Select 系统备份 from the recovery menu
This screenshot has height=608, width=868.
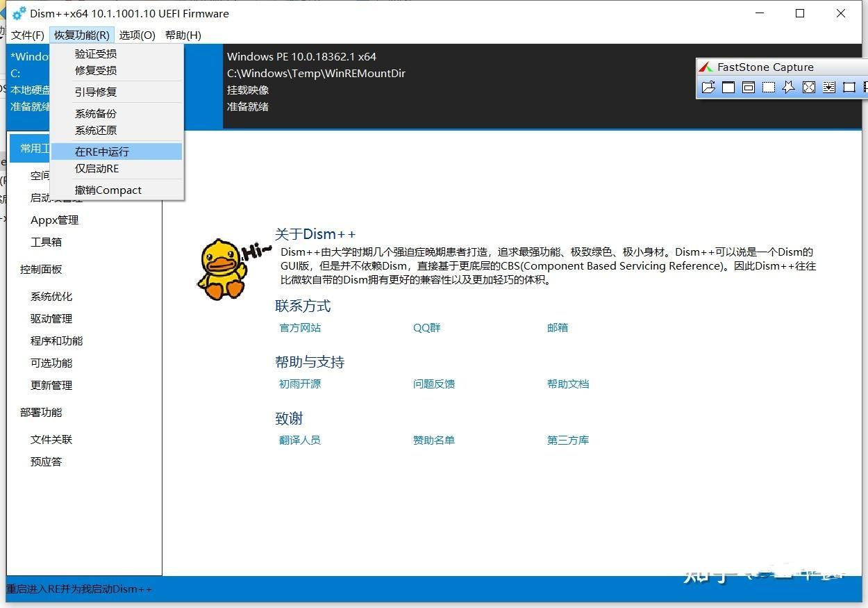tap(98, 113)
